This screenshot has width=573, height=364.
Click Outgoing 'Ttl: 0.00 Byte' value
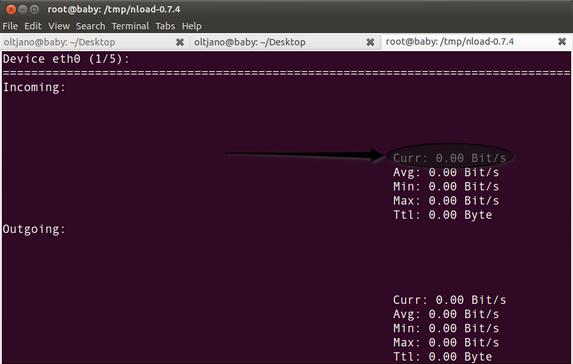[443, 357]
